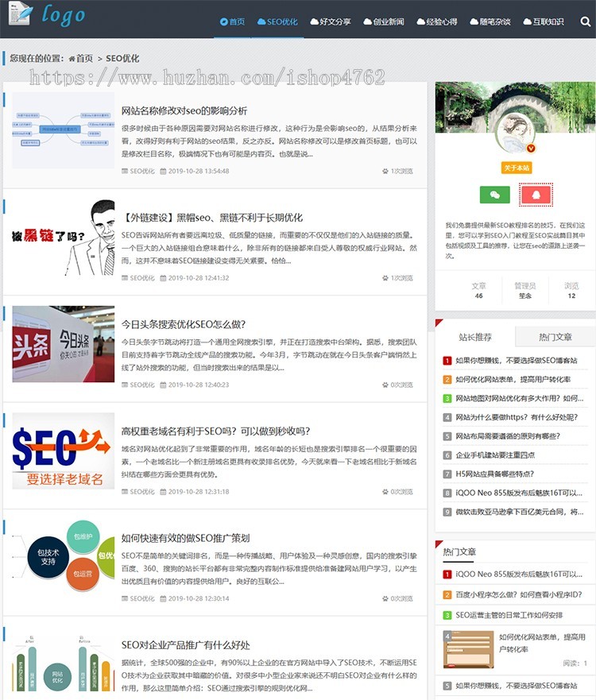Viewport: 596px width, 700px height.
Task: Click the green WeChat icon button
Action: pos(494,194)
